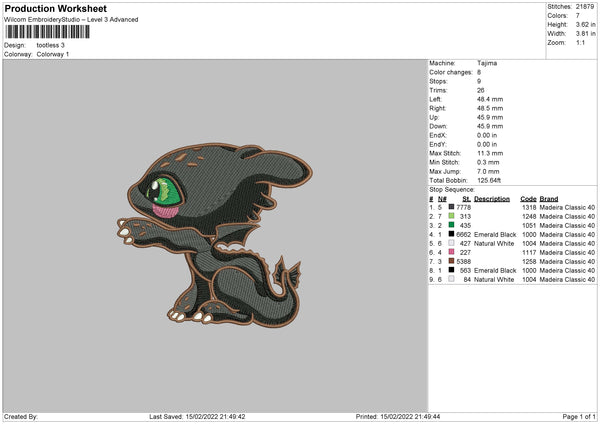Click 'Natural White' in the 427 stitches row

[x=494, y=243]
